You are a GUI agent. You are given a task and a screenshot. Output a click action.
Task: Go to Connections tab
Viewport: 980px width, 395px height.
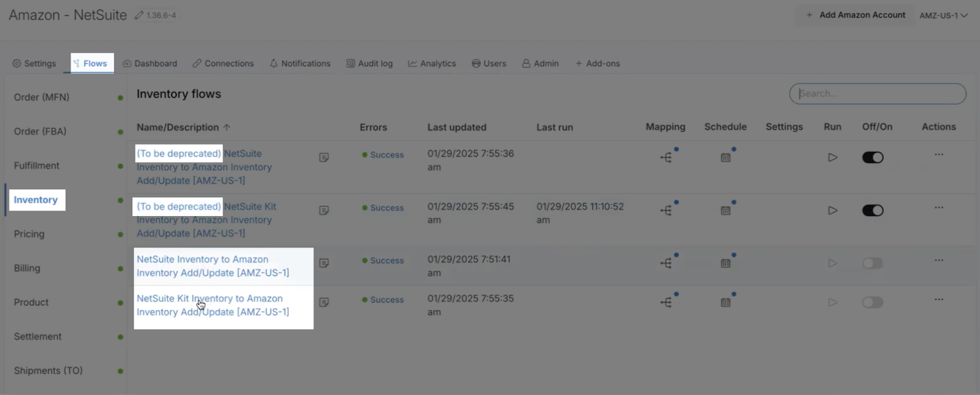(223, 63)
